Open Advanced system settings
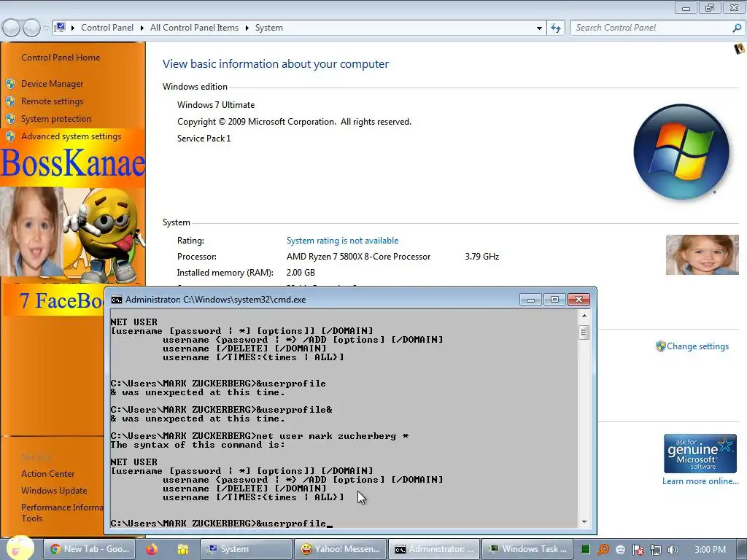The height and width of the screenshot is (560, 747). 71,136
